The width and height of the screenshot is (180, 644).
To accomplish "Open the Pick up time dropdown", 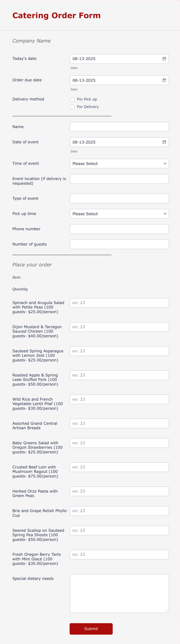I will pos(119,214).
